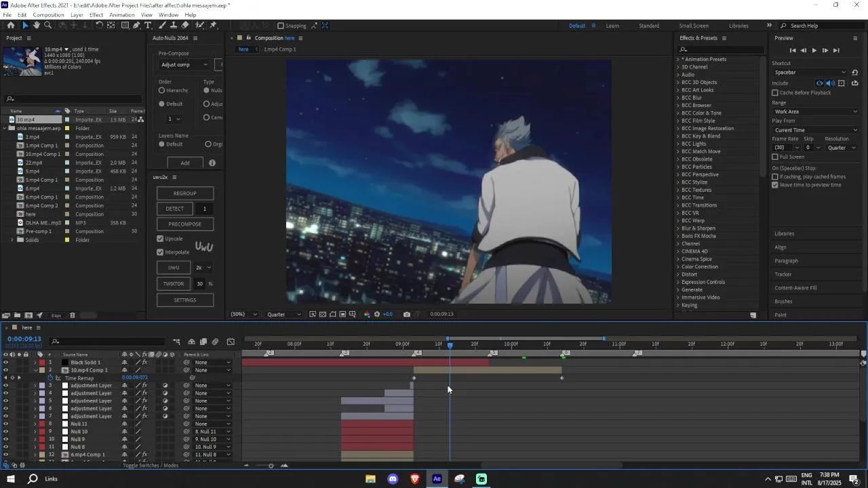Open the show channel color icon
Viewport: 868px width, 488px height.
(367, 314)
